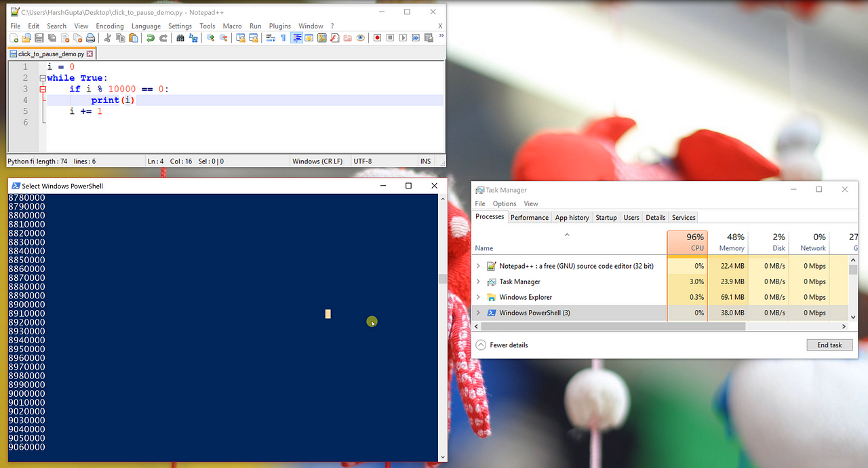Image resolution: width=868 pixels, height=468 pixels.
Task: Collapse the if statement fold marker
Action: click(x=43, y=89)
